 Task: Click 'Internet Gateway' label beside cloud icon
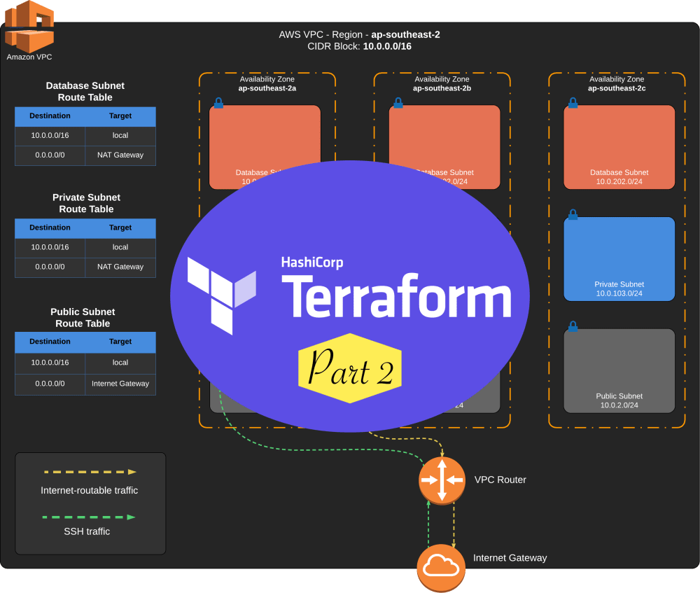click(x=510, y=558)
